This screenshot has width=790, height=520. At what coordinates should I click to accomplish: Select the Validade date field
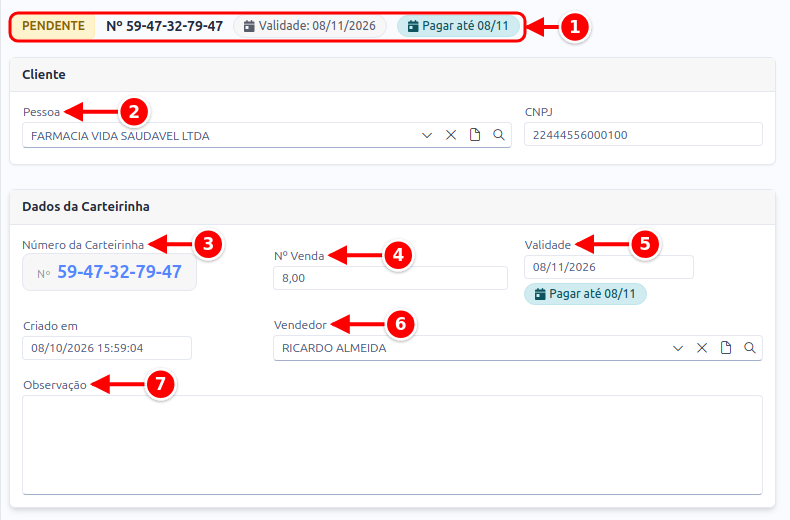[609, 267]
